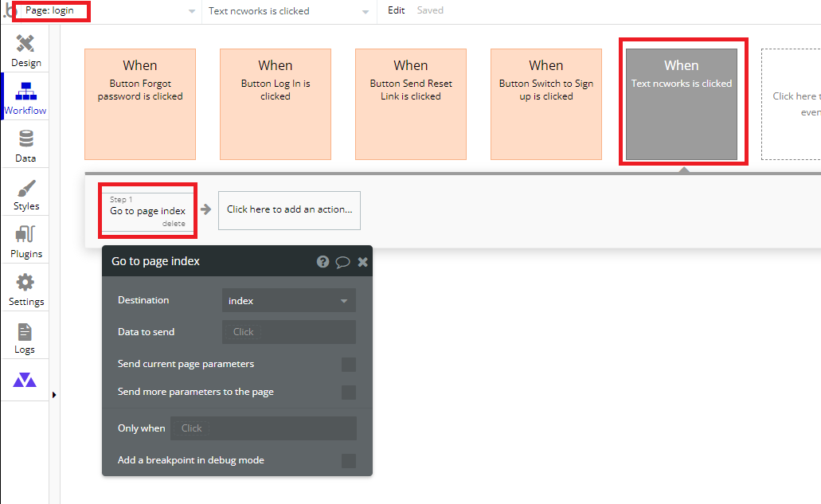Screen dimensions: 821x504
Task: Open the 'Text ncworks is clicked' element dropdown
Action: [x=289, y=11]
